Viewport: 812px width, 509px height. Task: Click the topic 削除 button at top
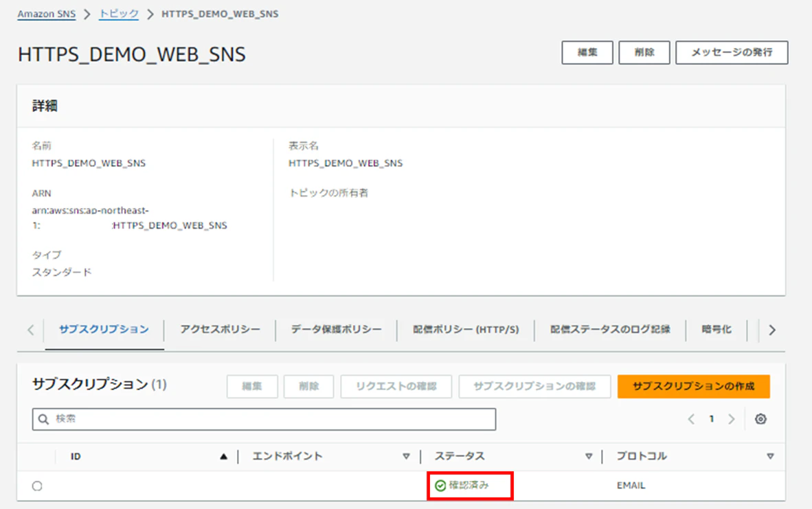click(644, 52)
